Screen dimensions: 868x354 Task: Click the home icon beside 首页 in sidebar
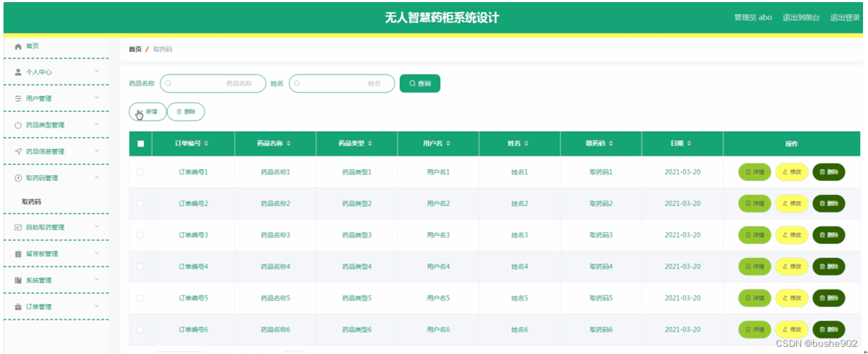point(19,46)
